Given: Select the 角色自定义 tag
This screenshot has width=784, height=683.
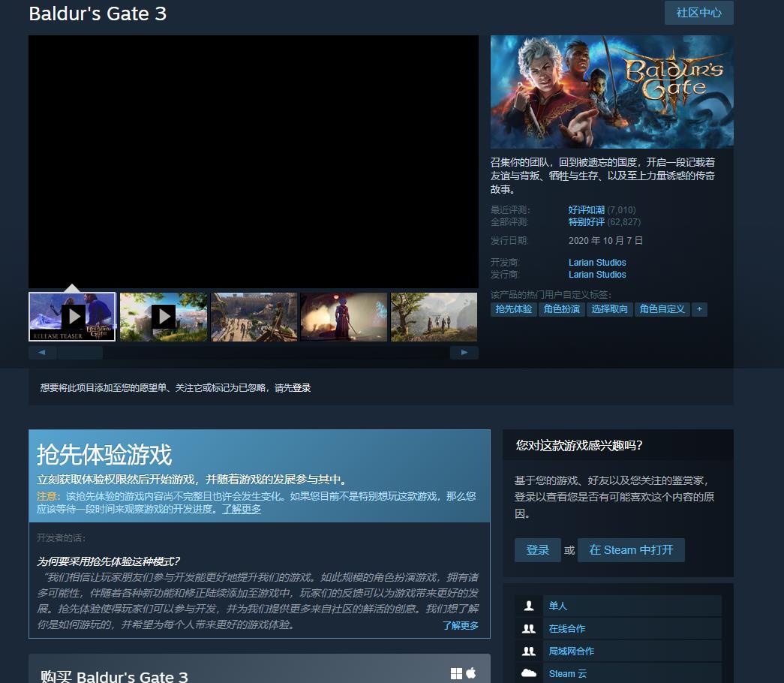Looking at the screenshot, I should click(x=662, y=309).
